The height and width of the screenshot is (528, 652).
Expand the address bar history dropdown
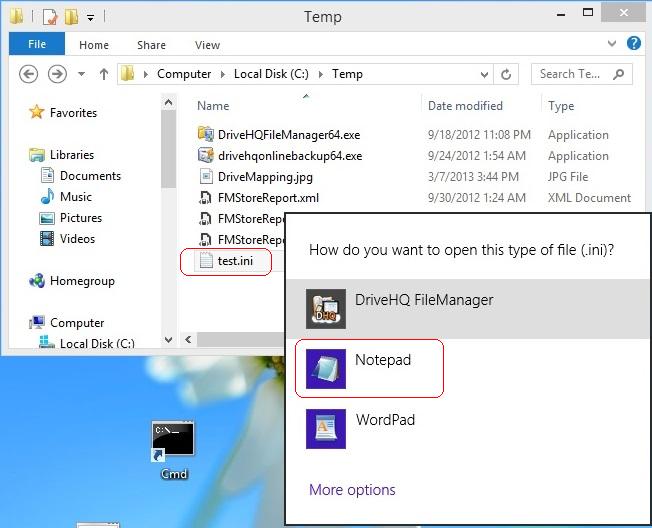tap(487, 74)
